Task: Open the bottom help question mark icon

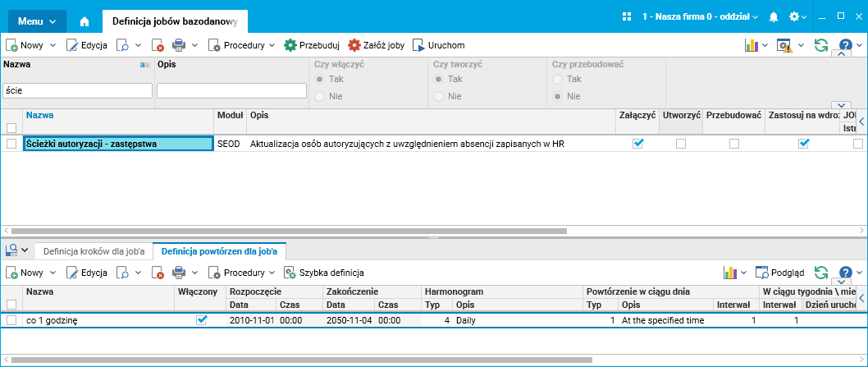Action: pyautogui.click(x=845, y=273)
